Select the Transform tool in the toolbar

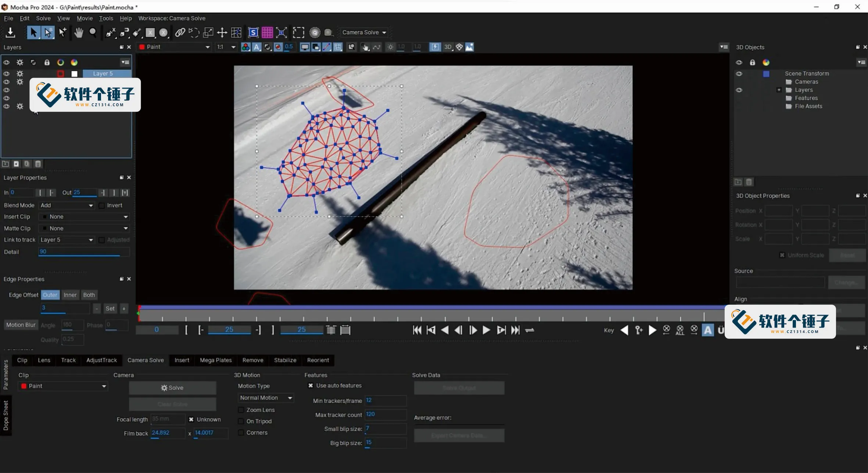(x=222, y=32)
